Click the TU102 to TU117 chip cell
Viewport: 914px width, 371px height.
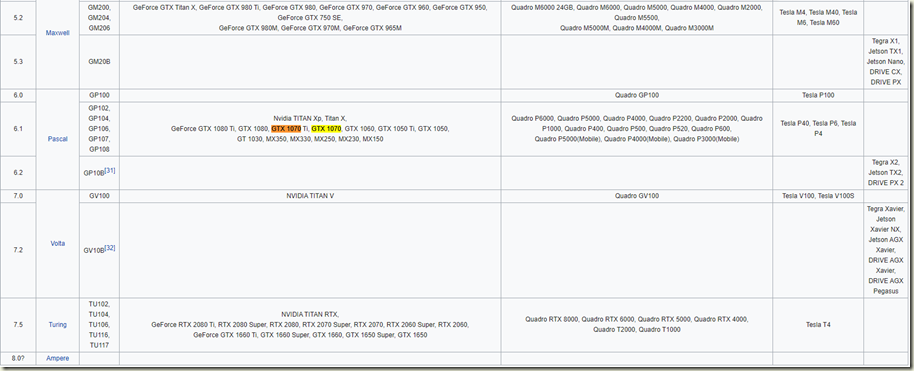(99, 324)
